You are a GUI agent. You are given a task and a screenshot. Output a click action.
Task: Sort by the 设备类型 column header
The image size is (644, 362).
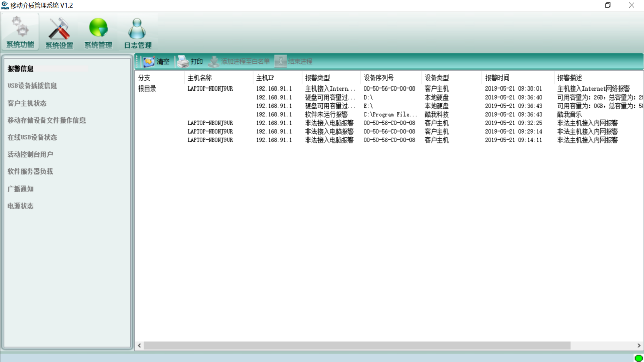tap(451, 78)
